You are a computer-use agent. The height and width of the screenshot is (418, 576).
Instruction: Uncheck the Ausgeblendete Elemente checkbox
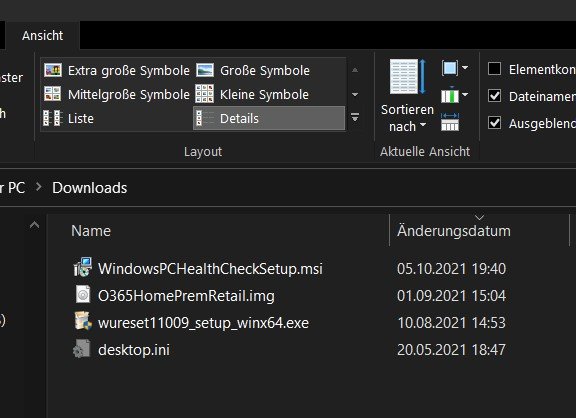coord(494,123)
